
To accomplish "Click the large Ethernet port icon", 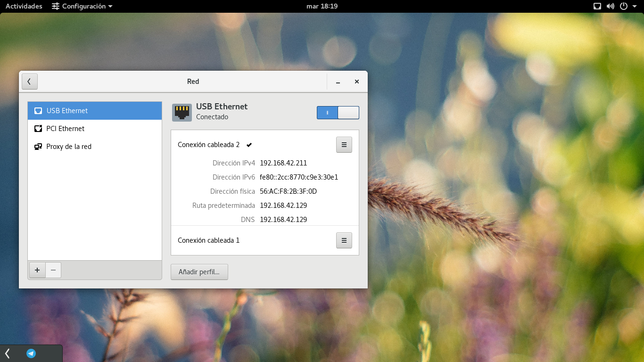I will (182, 113).
